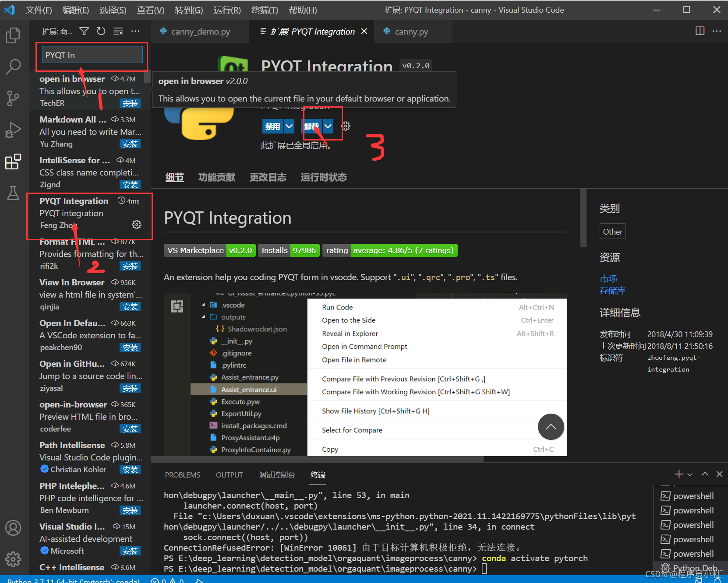The width and height of the screenshot is (728, 583).
Task: Click the scroll-to-top round arrow button
Action: point(551,427)
